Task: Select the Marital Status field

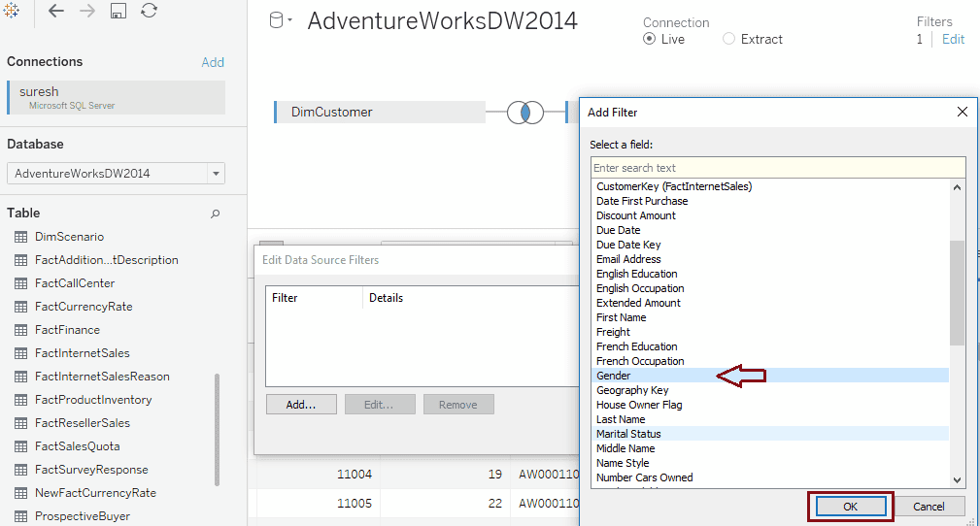Action: coord(770,434)
